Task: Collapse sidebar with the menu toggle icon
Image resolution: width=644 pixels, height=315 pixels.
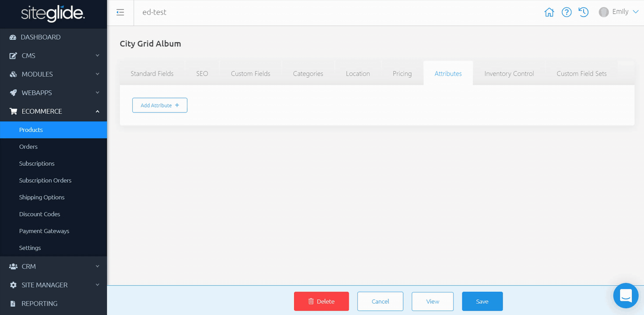Action: click(120, 12)
